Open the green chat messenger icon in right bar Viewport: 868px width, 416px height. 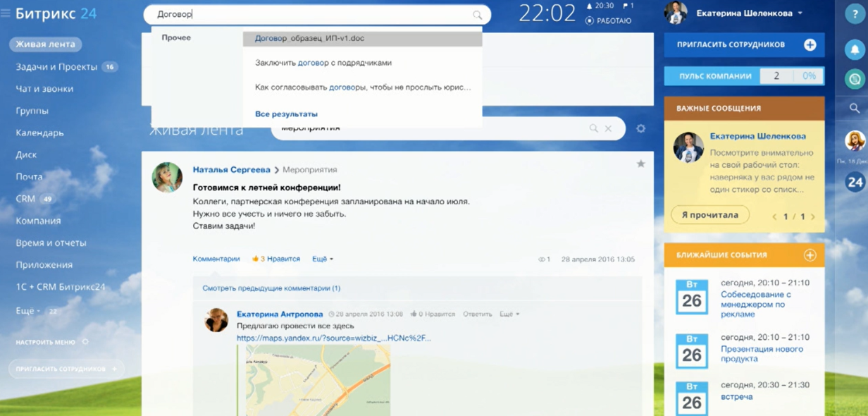point(855,79)
